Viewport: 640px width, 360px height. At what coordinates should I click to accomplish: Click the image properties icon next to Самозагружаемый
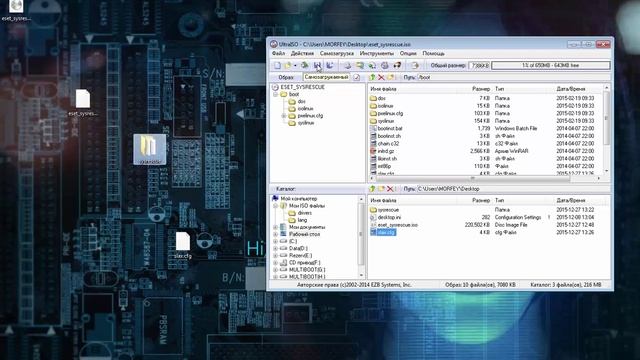(356, 77)
